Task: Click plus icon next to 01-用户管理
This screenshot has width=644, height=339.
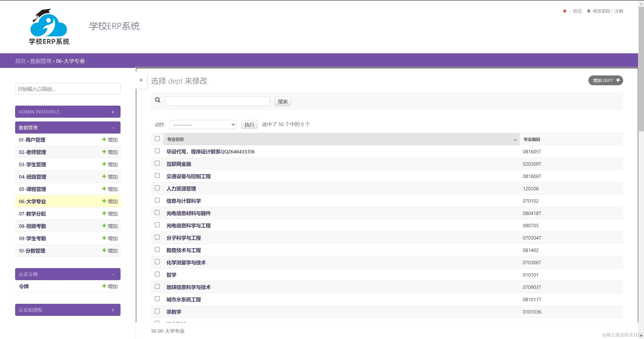Action: 104,139
